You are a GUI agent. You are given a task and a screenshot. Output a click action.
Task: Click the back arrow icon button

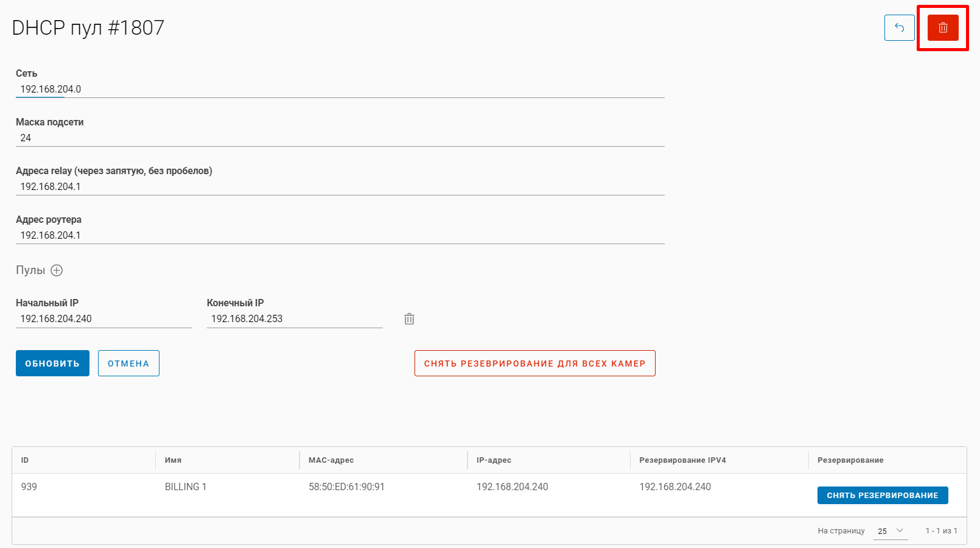[899, 28]
